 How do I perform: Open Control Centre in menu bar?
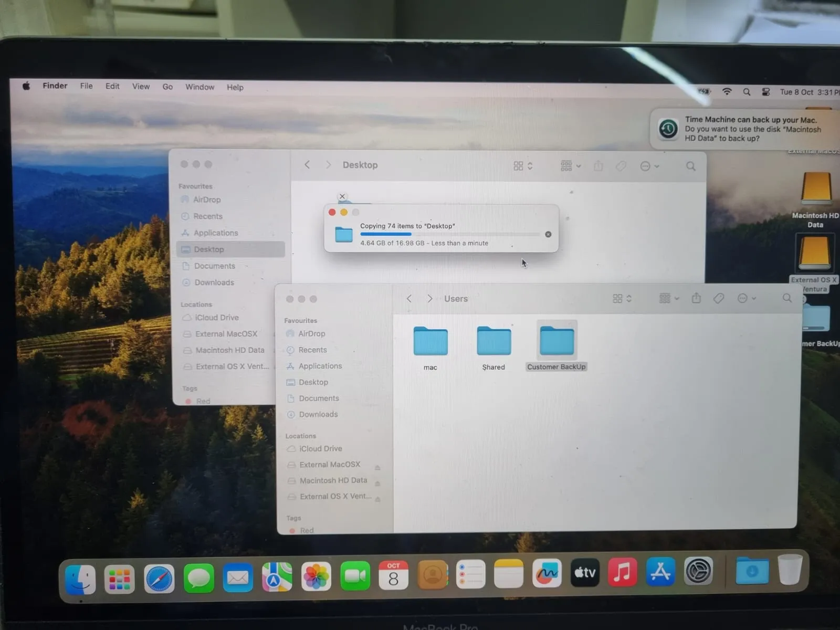[766, 92]
